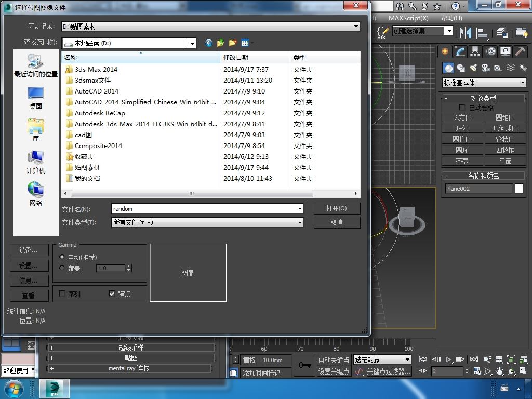Select Computer in the places sidebar
The width and height of the screenshot is (532, 399).
(36, 162)
